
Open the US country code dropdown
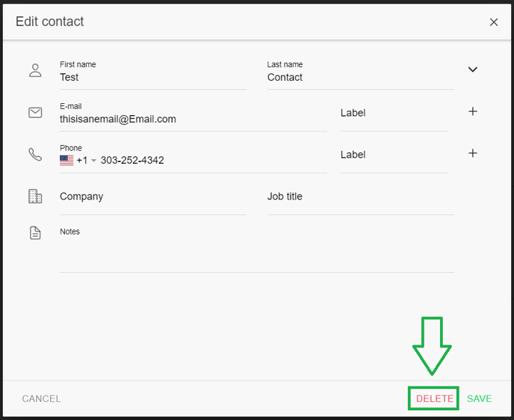78,161
